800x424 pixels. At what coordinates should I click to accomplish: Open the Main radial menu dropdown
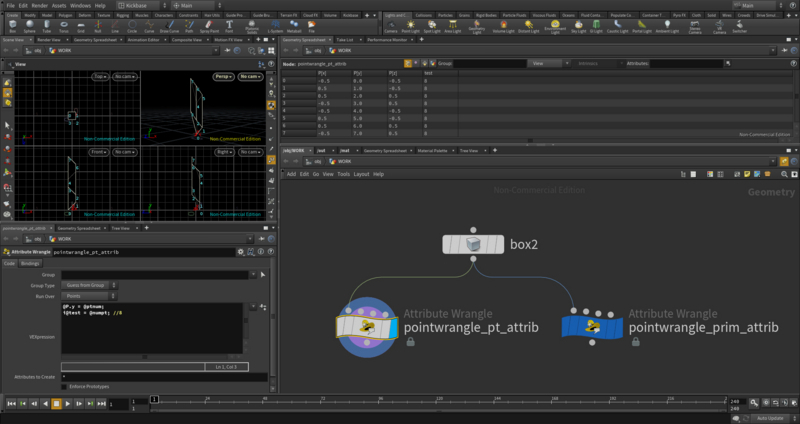click(x=197, y=6)
